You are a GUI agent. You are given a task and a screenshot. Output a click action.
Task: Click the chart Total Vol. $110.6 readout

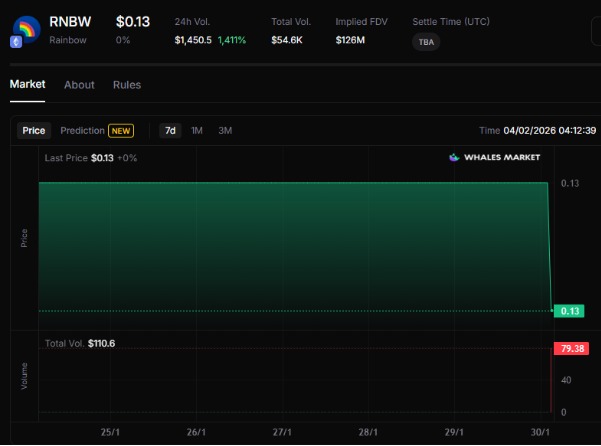80,343
